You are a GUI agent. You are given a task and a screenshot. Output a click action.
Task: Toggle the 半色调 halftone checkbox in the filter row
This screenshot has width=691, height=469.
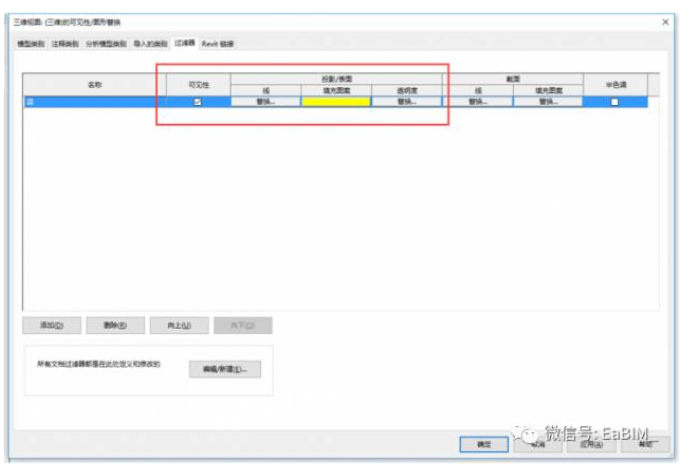coord(615,102)
